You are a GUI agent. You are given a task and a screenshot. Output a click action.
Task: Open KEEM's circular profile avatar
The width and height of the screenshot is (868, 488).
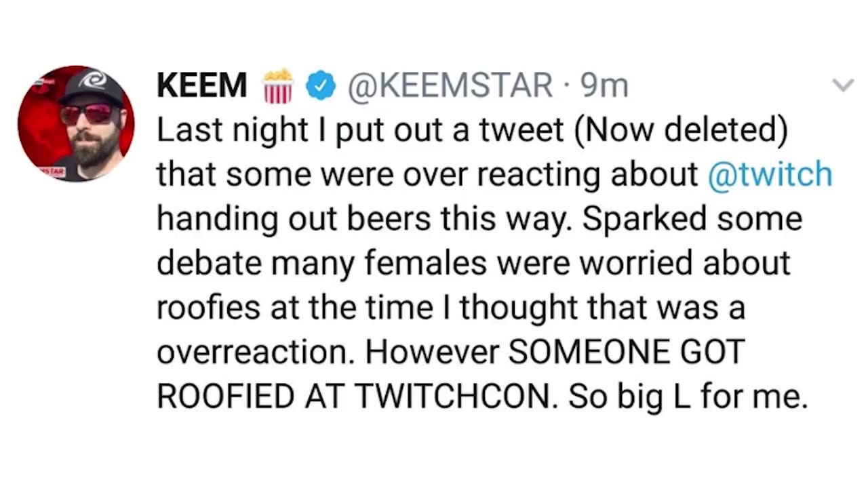click(x=76, y=124)
